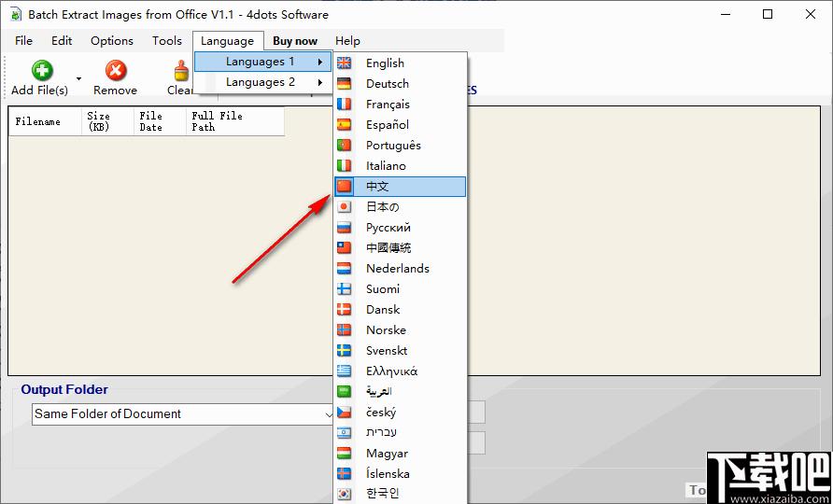Open the Edit menu
Screen dimensions: 833x504
[x=62, y=41]
